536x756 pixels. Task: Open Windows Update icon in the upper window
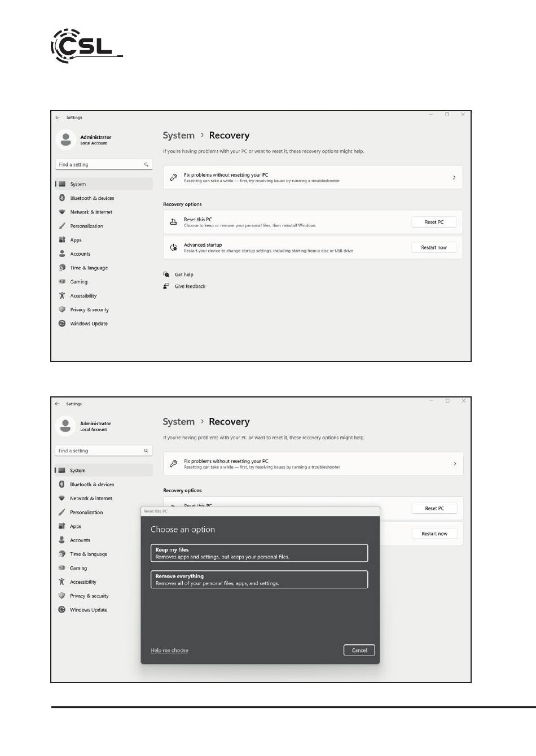point(62,324)
